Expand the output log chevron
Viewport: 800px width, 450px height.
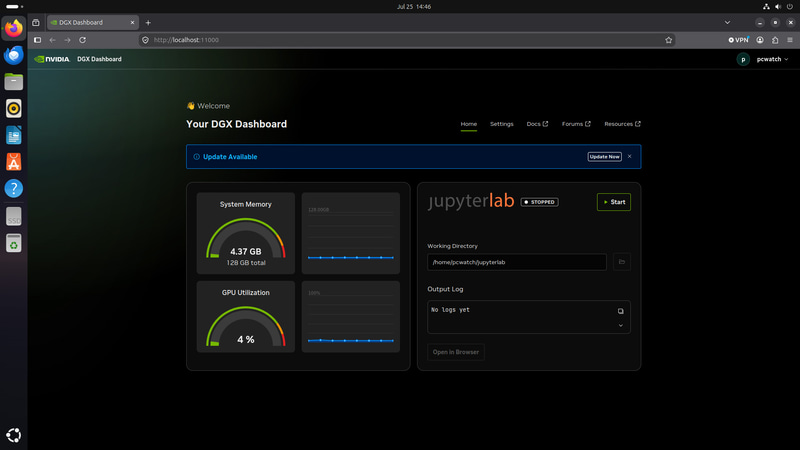coord(620,326)
